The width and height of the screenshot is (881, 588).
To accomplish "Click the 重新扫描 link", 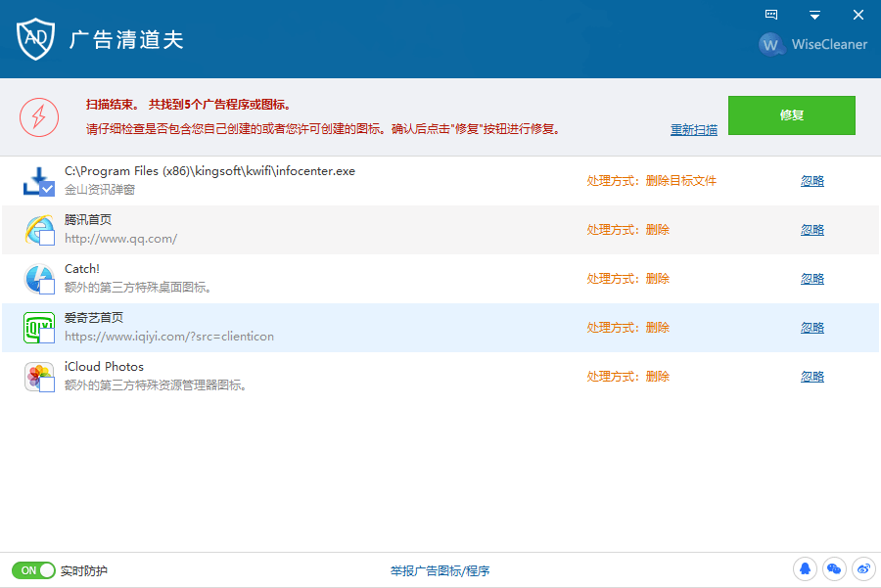I will tap(694, 130).
